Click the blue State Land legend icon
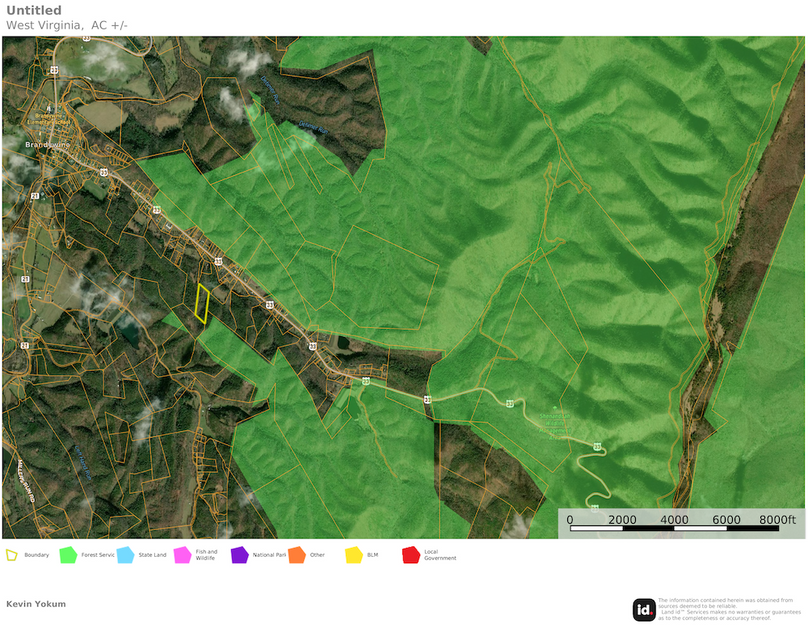 click(125, 555)
